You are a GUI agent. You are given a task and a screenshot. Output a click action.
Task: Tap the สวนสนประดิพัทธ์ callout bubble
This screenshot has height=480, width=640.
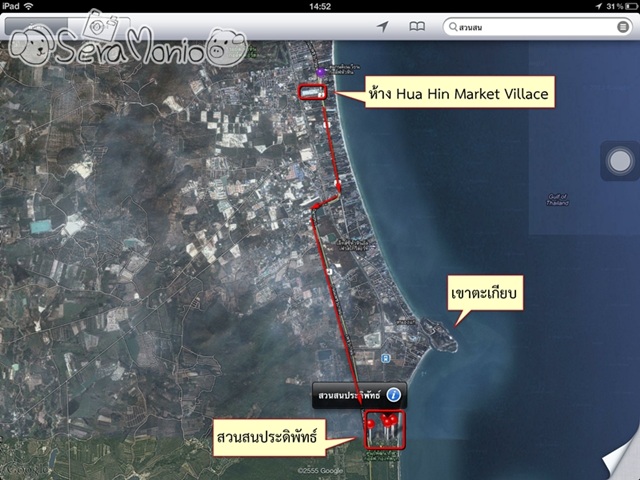coord(359,396)
